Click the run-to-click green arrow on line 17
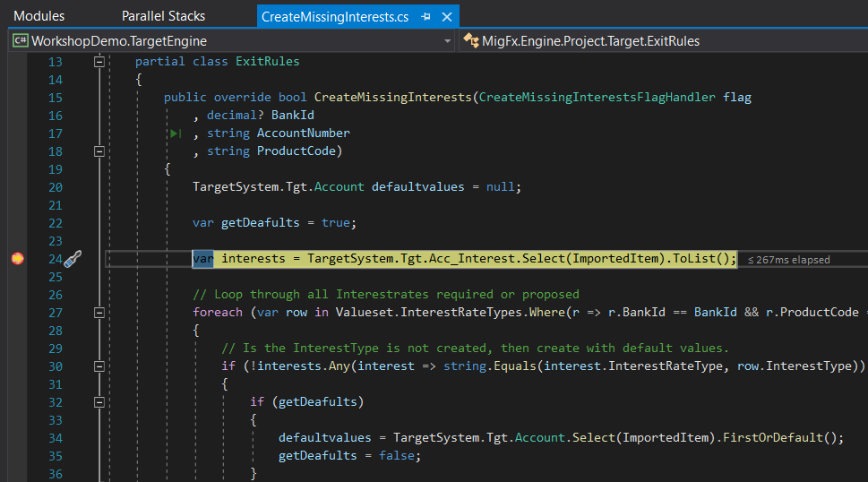This screenshot has width=868, height=482. (x=176, y=133)
